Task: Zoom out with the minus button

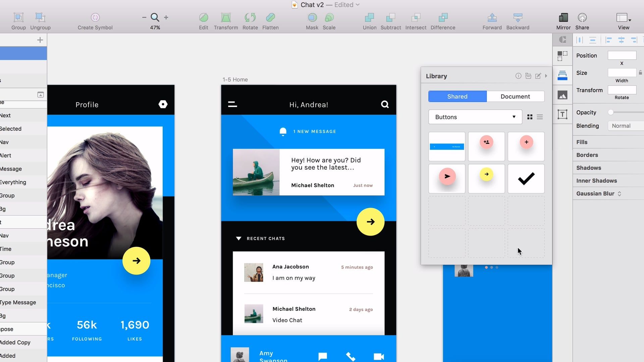Action: (144, 17)
